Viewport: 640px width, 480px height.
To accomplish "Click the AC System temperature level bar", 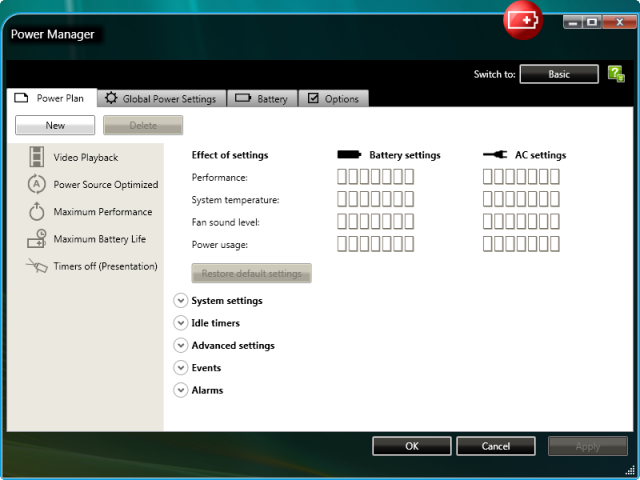I will [521, 199].
